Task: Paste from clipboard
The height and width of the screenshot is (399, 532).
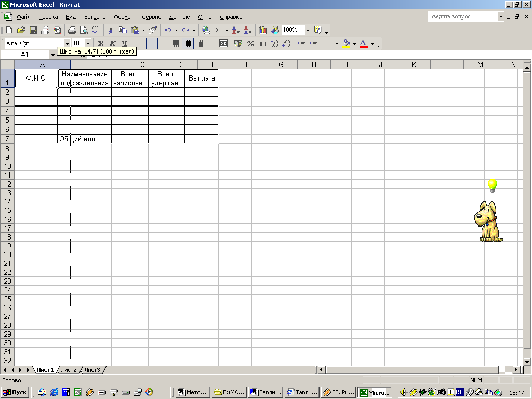Action: [x=135, y=30]
